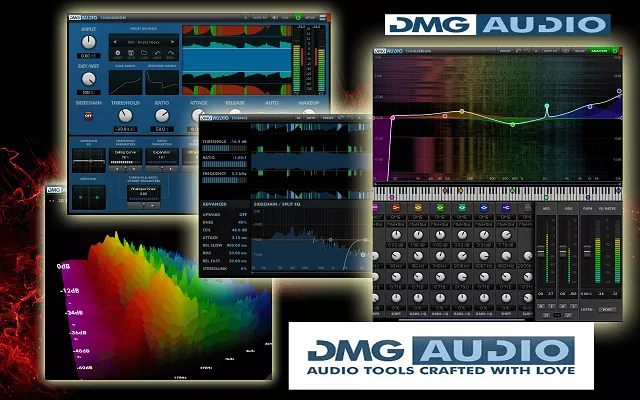Open the Compassion preset name selector
This screenshot has height=400, width=640.
tap(144, 42)
